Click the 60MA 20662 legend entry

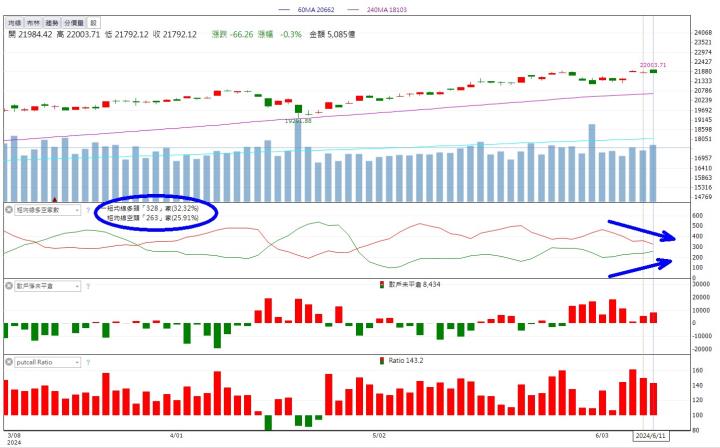point(307,9)
